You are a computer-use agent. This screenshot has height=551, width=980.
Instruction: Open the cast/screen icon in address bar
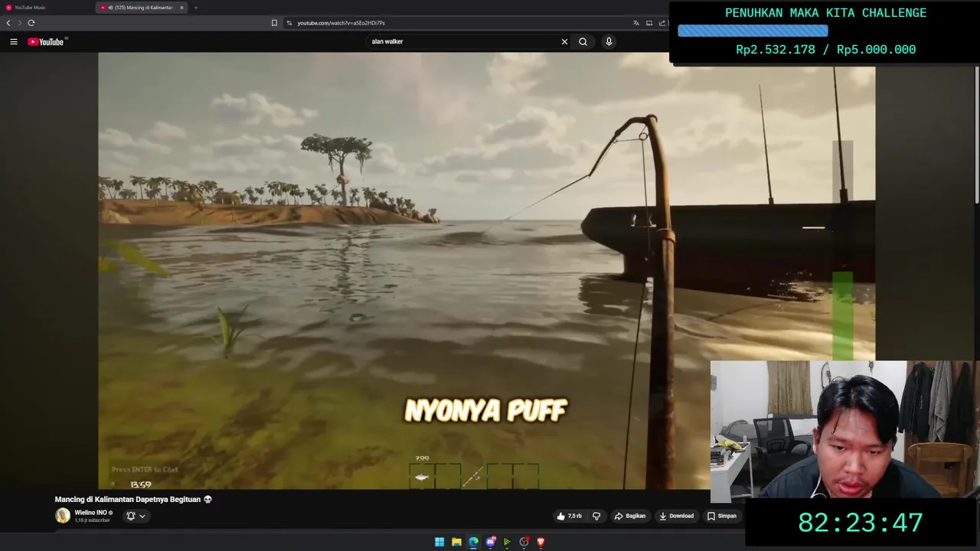(649, 23)
